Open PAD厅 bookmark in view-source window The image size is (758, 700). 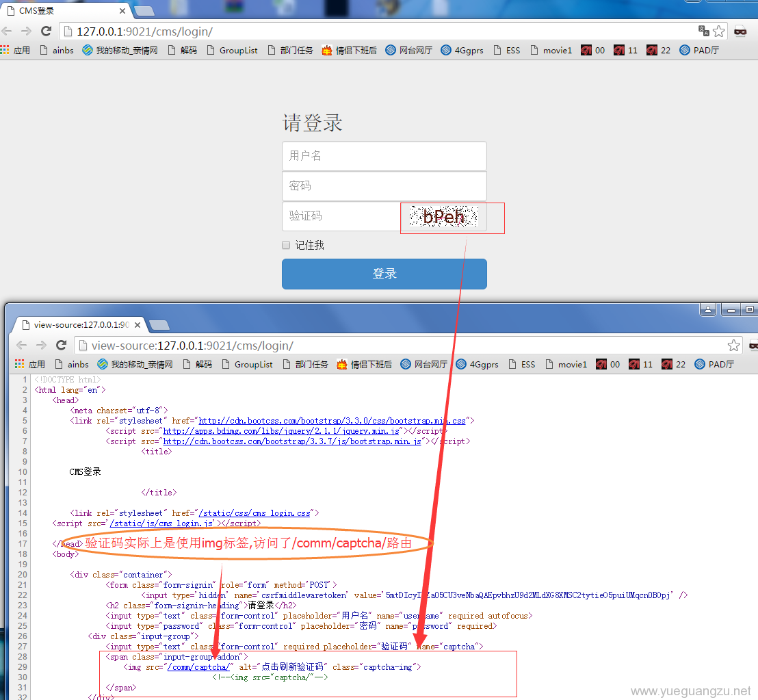tap(714, 364)
